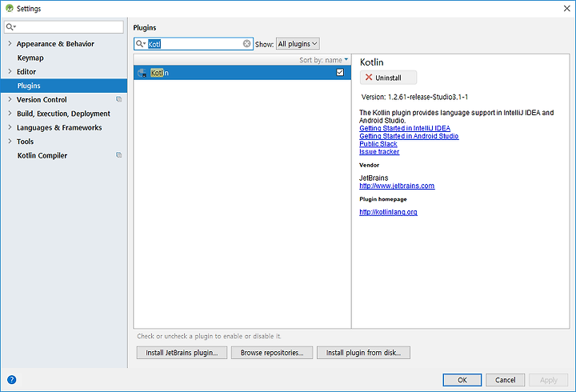576x392 pixels.
Task: Click Install JetBrains plugin button
Action: coord(182,353)
